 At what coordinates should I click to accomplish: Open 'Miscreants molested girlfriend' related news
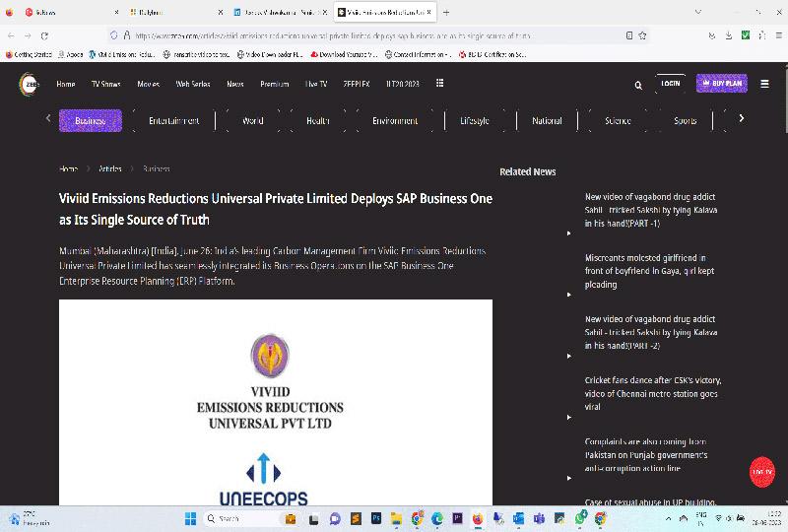pos(649,271)
